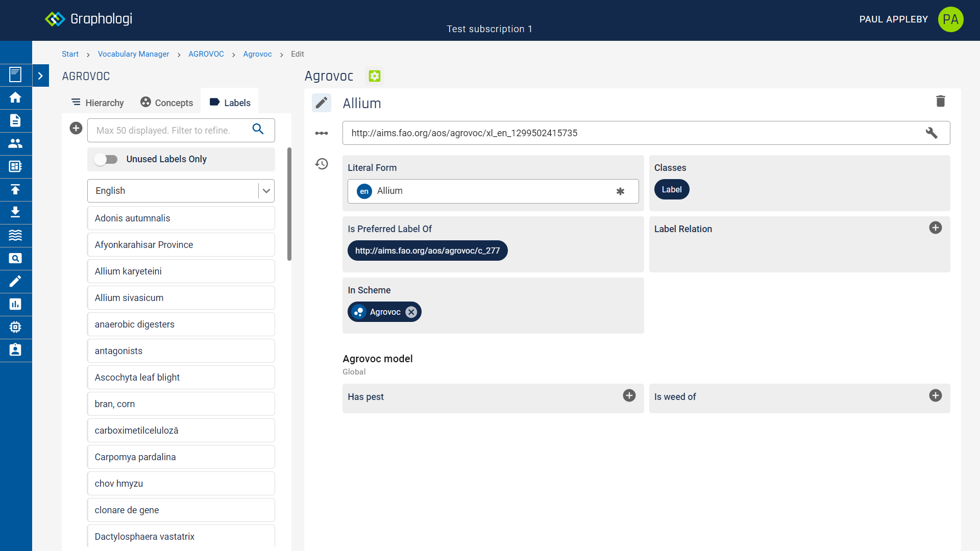980x551 pixels.
Task: Select label bran, corn
Action: tap(181, 404)
